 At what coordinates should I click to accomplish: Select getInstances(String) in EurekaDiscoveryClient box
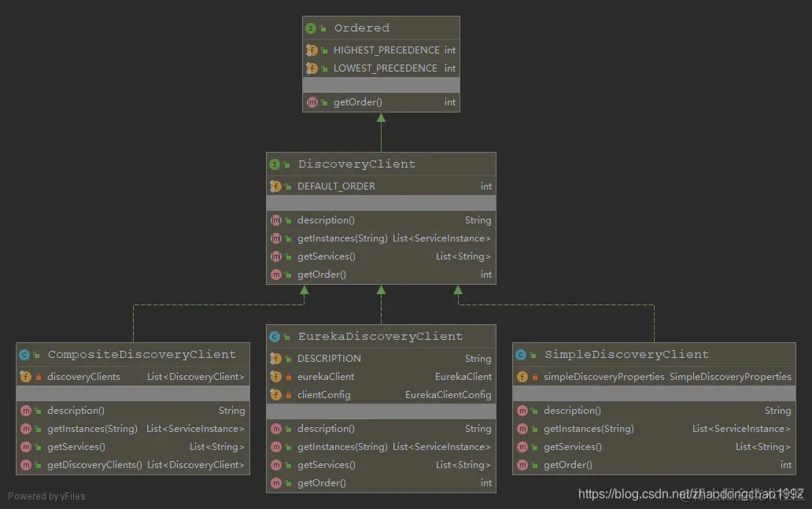coord(342,447)
